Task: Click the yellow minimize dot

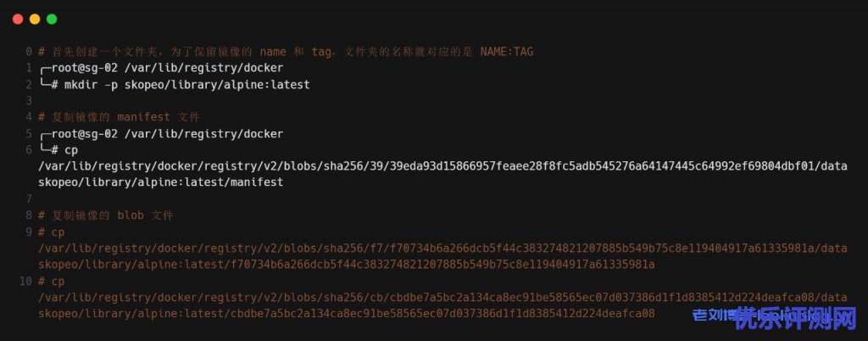Action: [x=35, y=18]
